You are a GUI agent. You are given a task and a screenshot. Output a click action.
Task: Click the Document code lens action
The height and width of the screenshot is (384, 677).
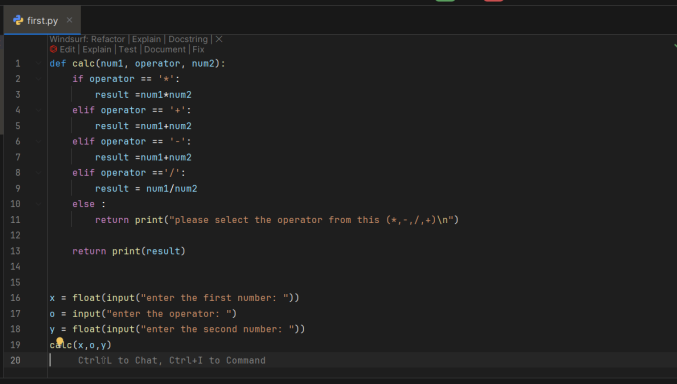165,50
